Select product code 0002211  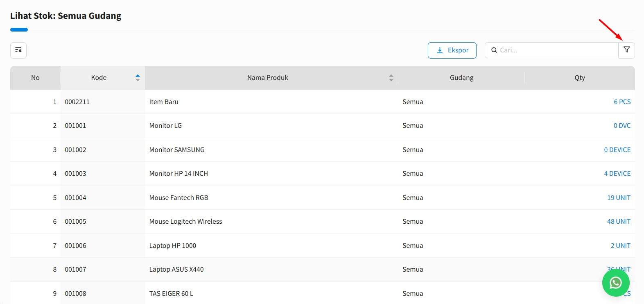(x=77, y=102)
